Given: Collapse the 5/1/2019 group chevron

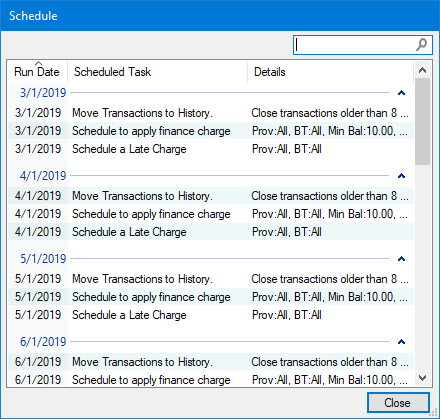Looking at the screenshot, I should (401, 259).
